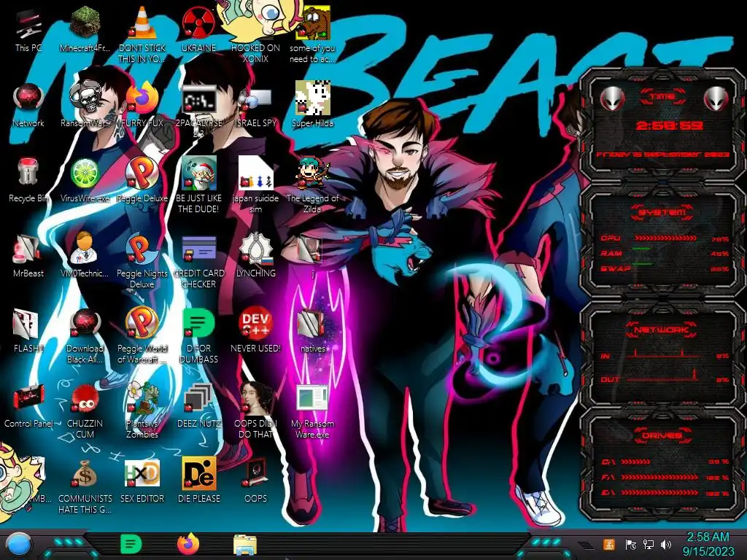Click the widget SYSTEM header

(x=662, y=212)
